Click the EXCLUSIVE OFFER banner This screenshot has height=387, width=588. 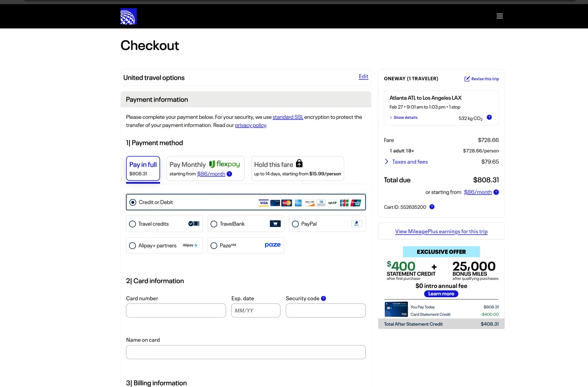click(441, 252)
